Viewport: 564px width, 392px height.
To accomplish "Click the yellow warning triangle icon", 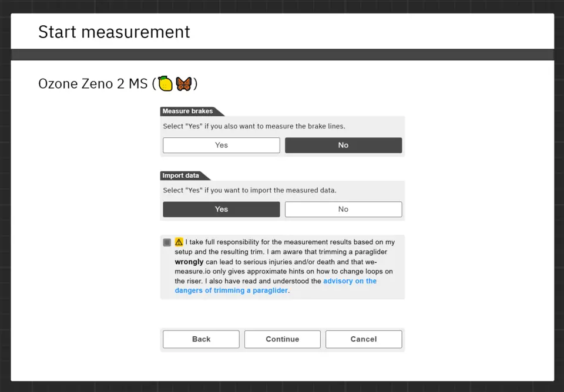I will click(179, 242).
